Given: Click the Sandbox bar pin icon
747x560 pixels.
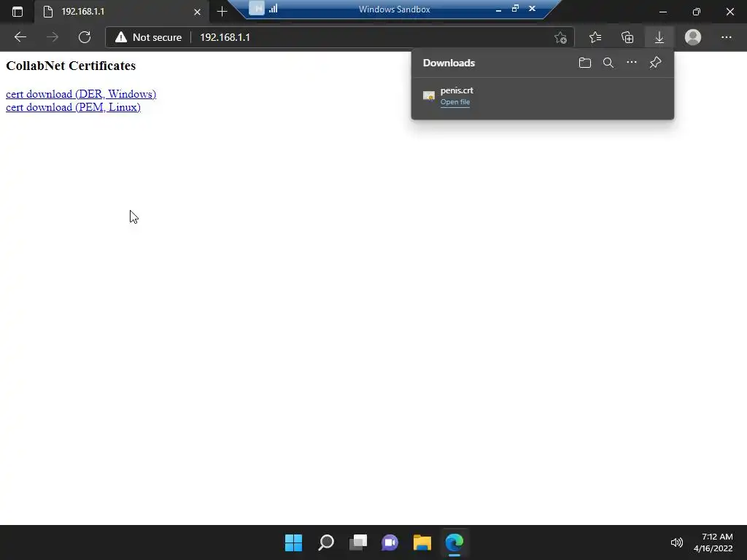Looking at the screenshot, I should tap(257, 8).
